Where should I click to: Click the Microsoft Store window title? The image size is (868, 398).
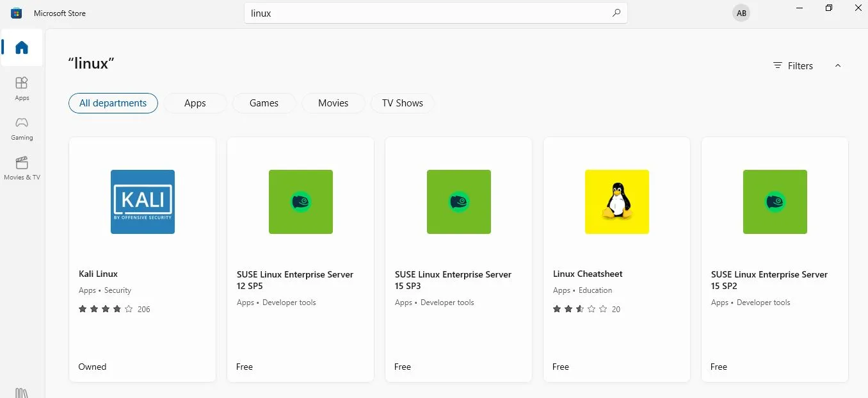tap(60, 13)
